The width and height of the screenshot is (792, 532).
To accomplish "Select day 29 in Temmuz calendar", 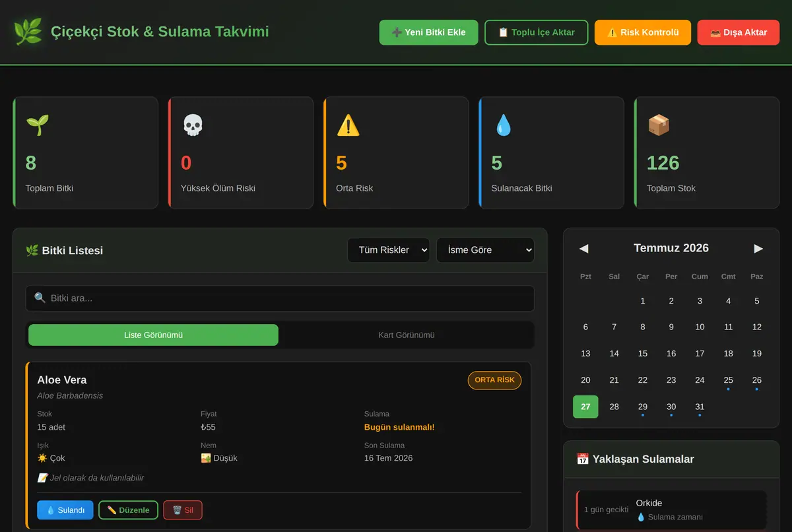I will point(643,407).
